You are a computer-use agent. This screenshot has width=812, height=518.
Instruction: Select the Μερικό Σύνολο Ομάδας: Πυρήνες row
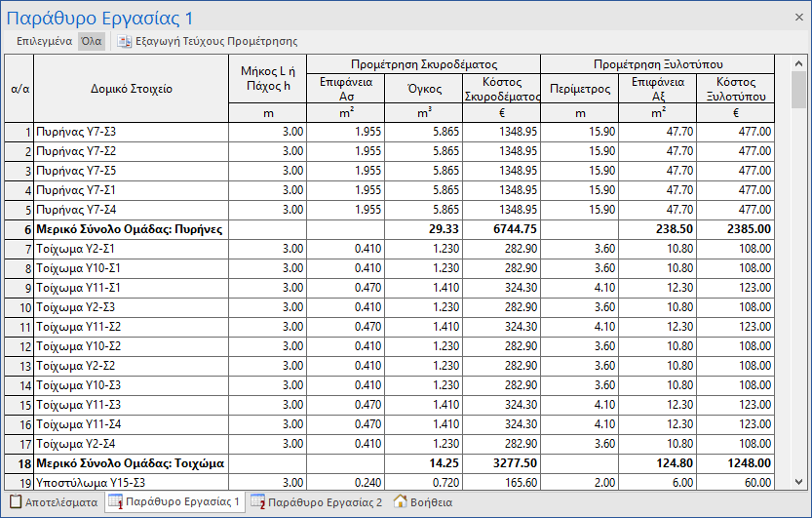[130, 230]
